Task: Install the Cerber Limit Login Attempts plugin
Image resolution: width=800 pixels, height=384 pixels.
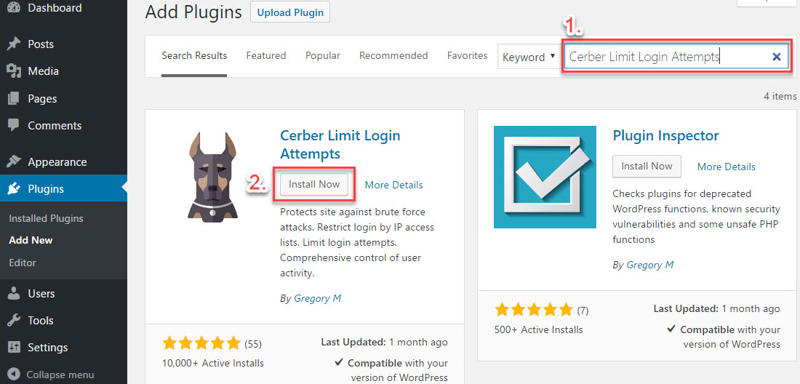Action: [x=314, y=185]
